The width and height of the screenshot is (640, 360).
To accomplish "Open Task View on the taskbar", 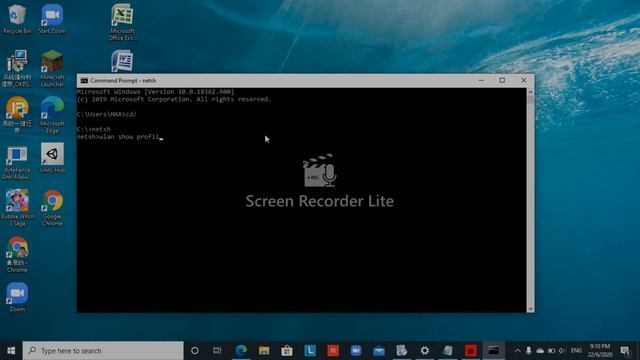I will pyautogui.click(x=217, y=351).
